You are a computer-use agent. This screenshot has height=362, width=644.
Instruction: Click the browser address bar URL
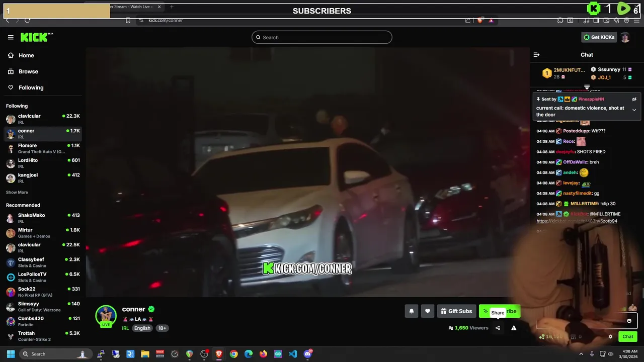166,20
